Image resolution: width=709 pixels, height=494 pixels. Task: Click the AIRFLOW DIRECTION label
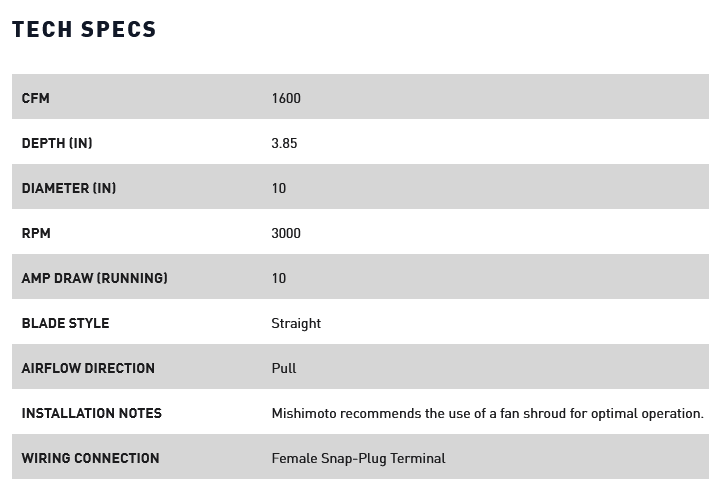[88, 368]
